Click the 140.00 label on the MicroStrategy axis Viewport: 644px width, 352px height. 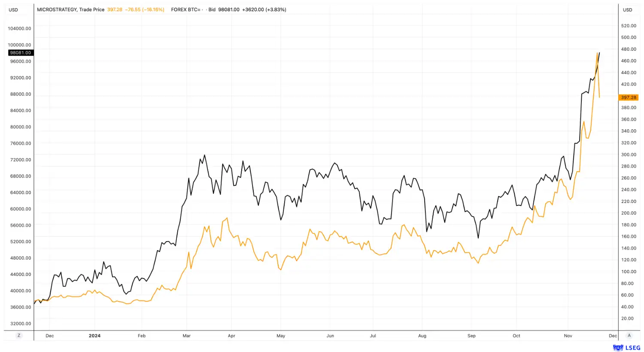(x=629, y=248)
